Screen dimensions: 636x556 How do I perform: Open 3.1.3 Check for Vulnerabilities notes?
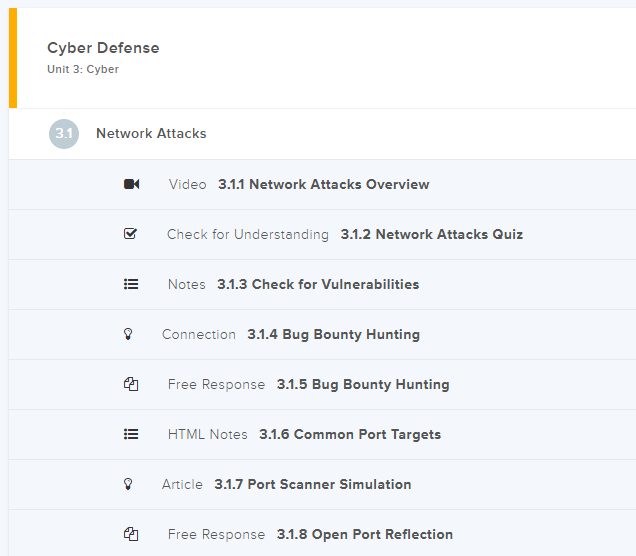click(x=318, y=284)
